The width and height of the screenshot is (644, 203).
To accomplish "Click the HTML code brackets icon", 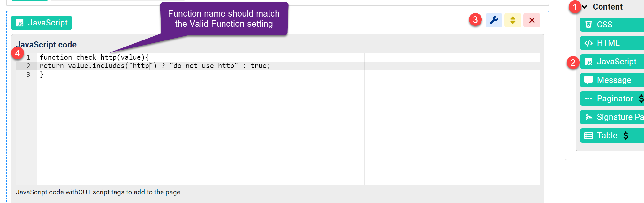I will (x=588, y=43).
